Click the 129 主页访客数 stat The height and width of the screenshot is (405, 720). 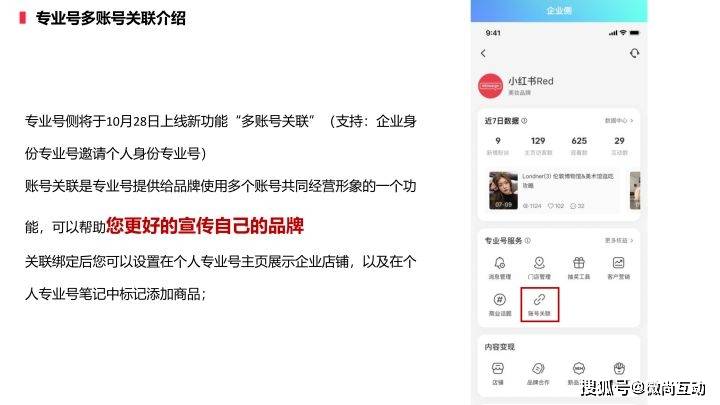coord(538,146)
